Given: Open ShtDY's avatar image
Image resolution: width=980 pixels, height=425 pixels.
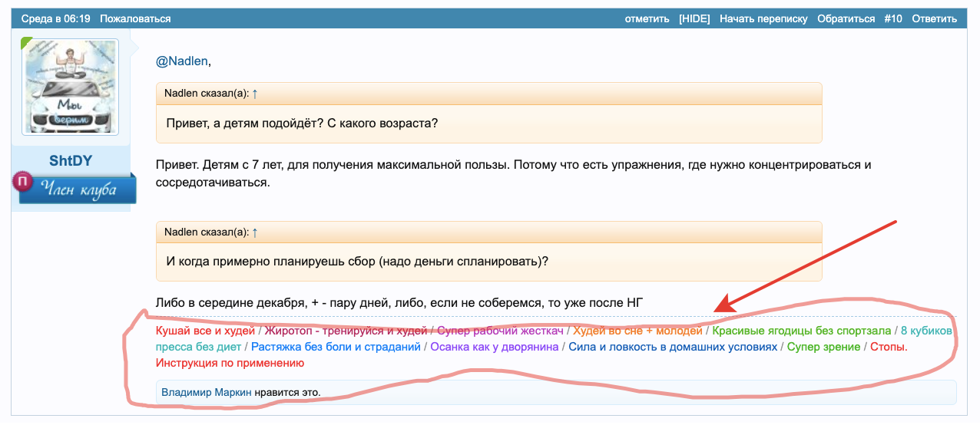Looking at the screenshot, I should point(70,87).
